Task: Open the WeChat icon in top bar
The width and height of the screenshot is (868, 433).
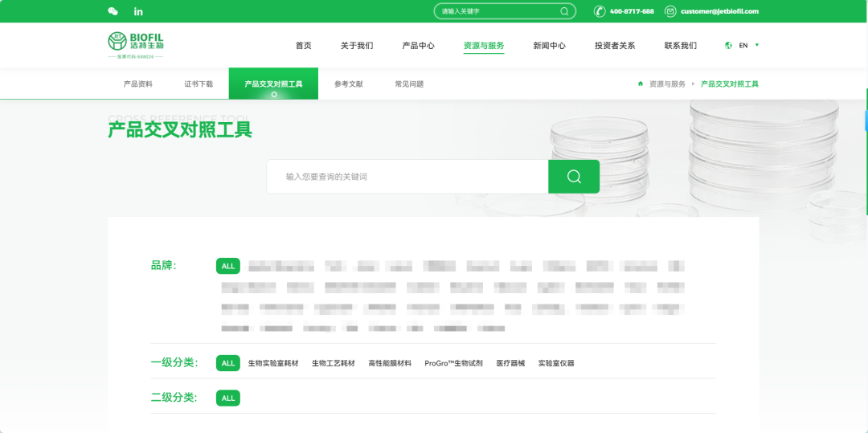Action: click(113, 11)
